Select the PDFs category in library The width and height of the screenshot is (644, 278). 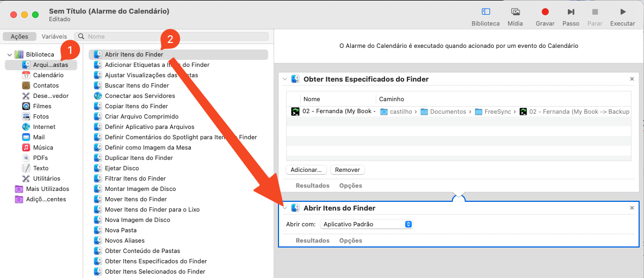pyautogui.click(x=40, y=158)
